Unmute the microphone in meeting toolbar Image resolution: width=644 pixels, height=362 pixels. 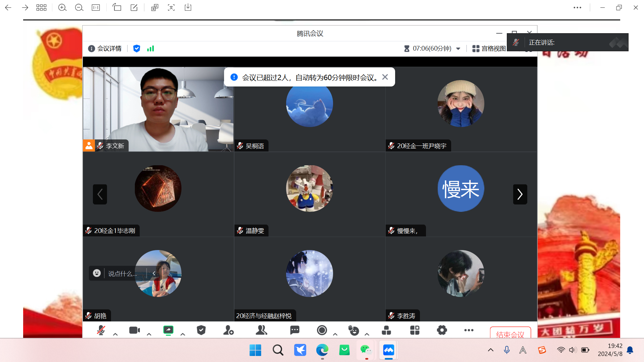click(x=101, y=330)
